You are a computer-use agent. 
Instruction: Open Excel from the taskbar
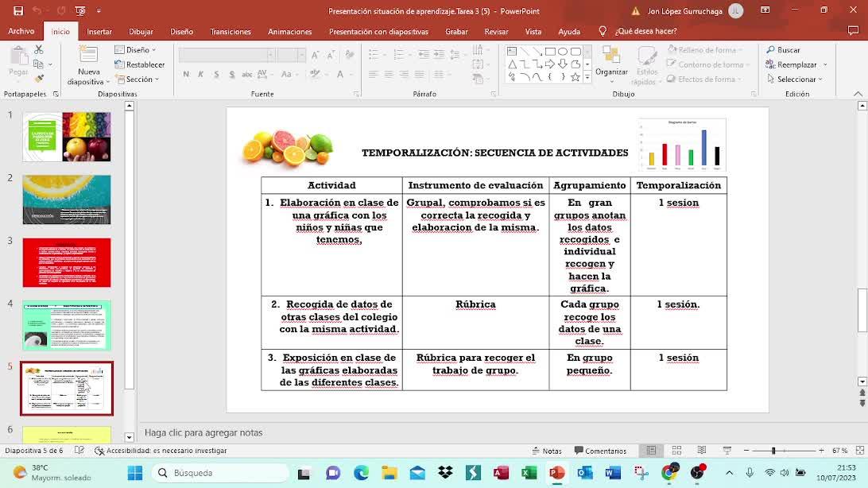529,473
